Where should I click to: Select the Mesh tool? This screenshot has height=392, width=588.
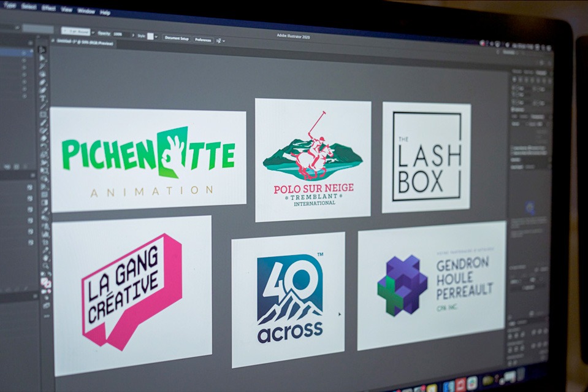[45, 194]
